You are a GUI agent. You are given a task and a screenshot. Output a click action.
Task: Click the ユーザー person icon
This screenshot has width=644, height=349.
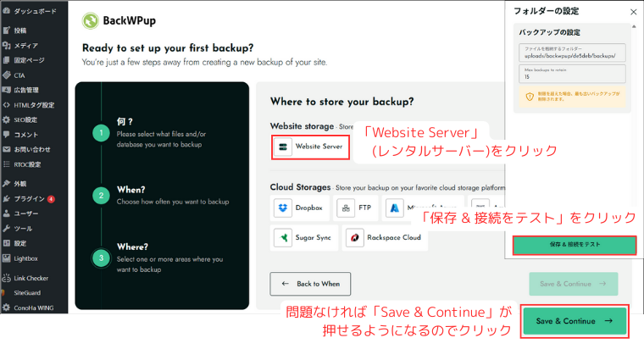coord(6,213)
